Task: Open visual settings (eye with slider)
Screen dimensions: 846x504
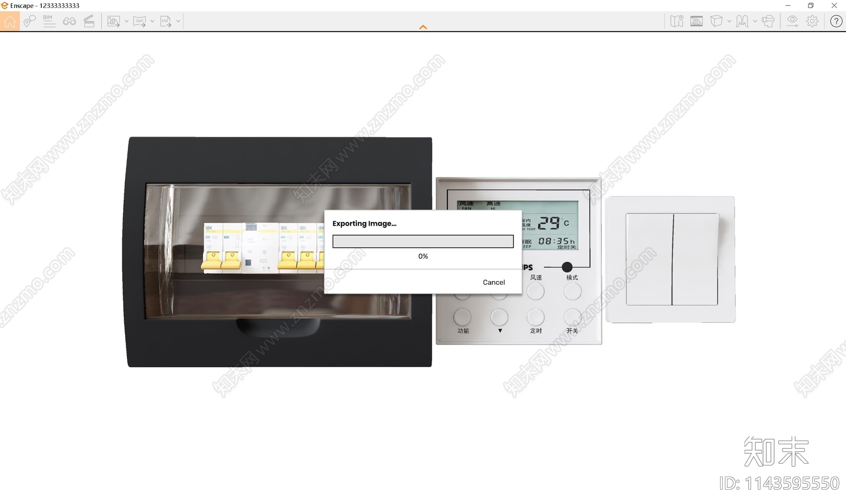Action: (x=792, y=21)
